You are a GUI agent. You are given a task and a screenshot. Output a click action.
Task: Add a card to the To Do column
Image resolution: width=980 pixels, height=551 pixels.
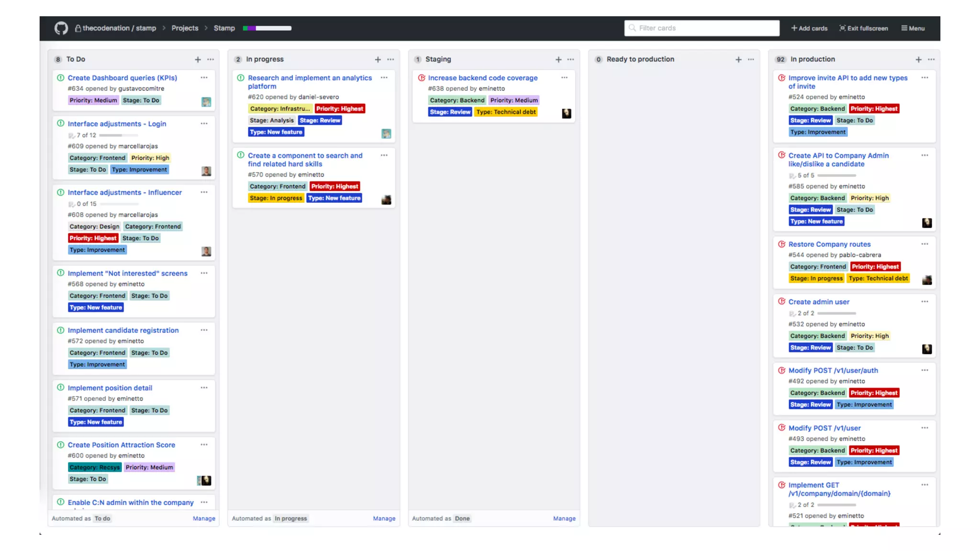tap(198, 59)
